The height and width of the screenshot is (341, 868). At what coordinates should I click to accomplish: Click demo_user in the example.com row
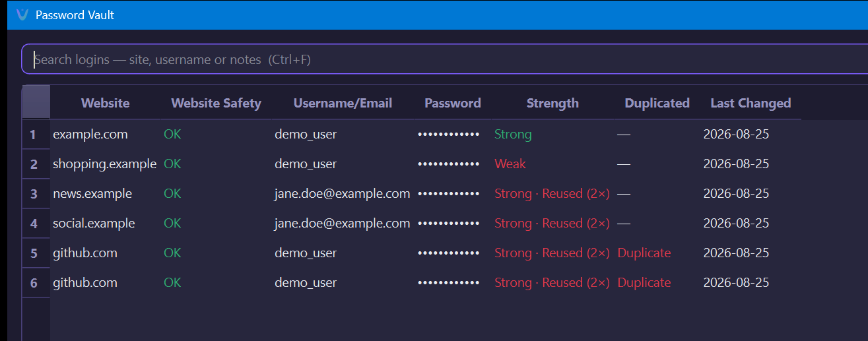pos(306,135)
